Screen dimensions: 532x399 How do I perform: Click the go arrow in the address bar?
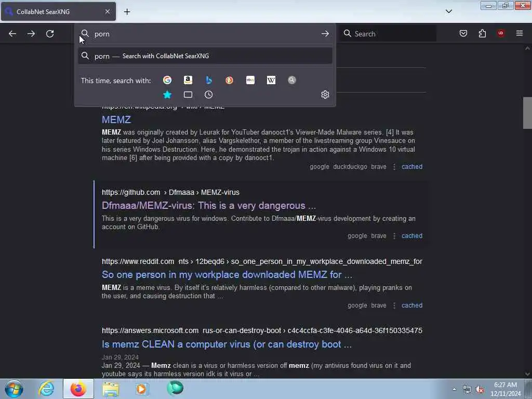click(325, 34)
